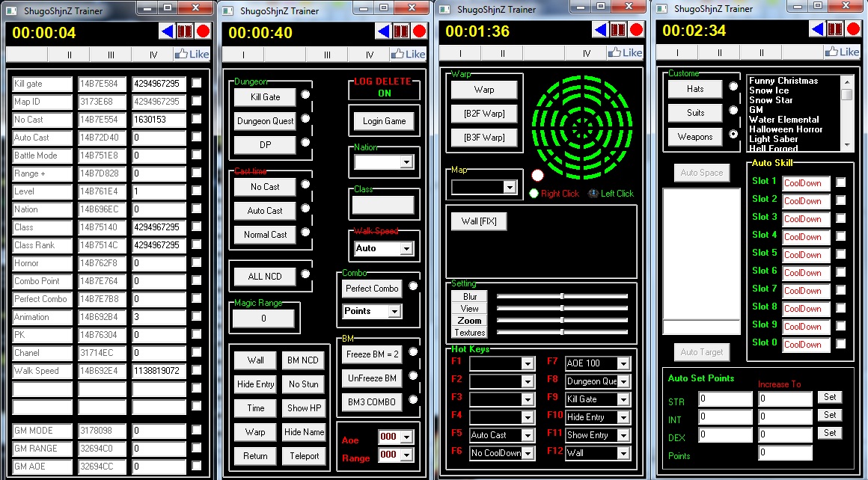Select the Hats radio button under Custome
Screen dimensions: 868x480
[733, 86]
